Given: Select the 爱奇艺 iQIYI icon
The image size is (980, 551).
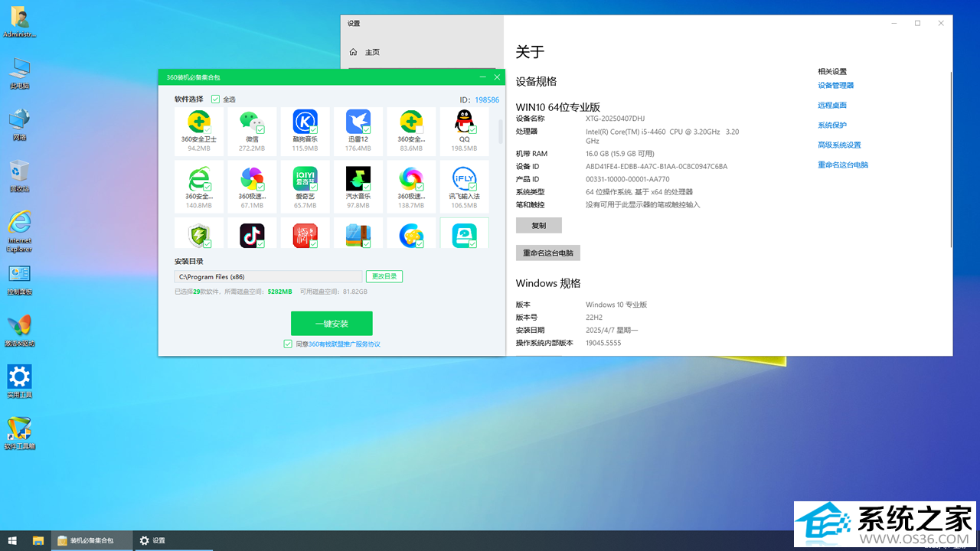Looking at the screenshot, I should point(305,179).
